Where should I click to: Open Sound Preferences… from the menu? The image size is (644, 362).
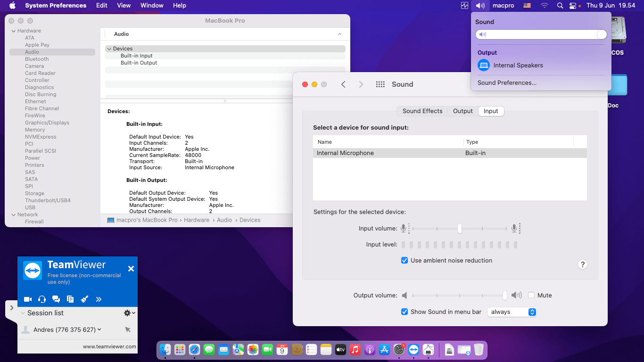507,83
